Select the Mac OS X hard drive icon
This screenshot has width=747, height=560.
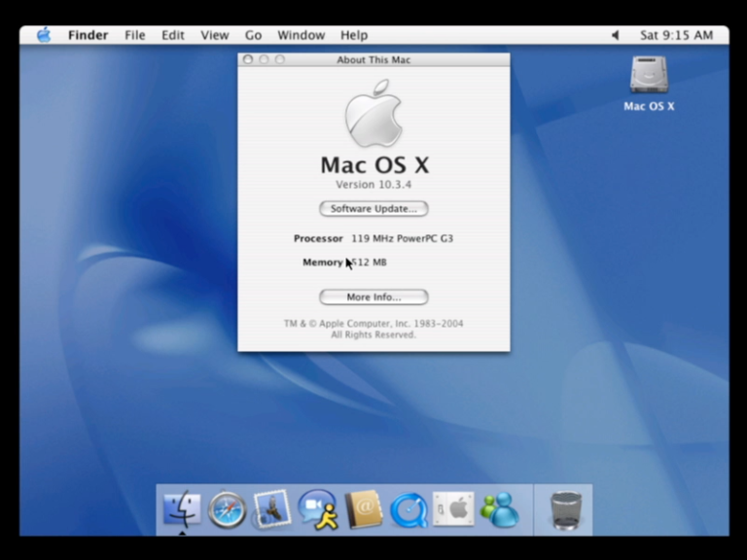click(649, 75)
